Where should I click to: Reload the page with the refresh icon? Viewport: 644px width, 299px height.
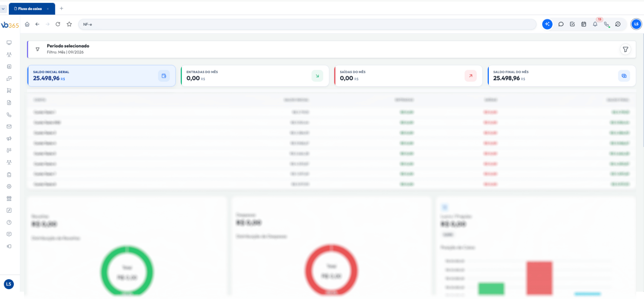(58, 24)
